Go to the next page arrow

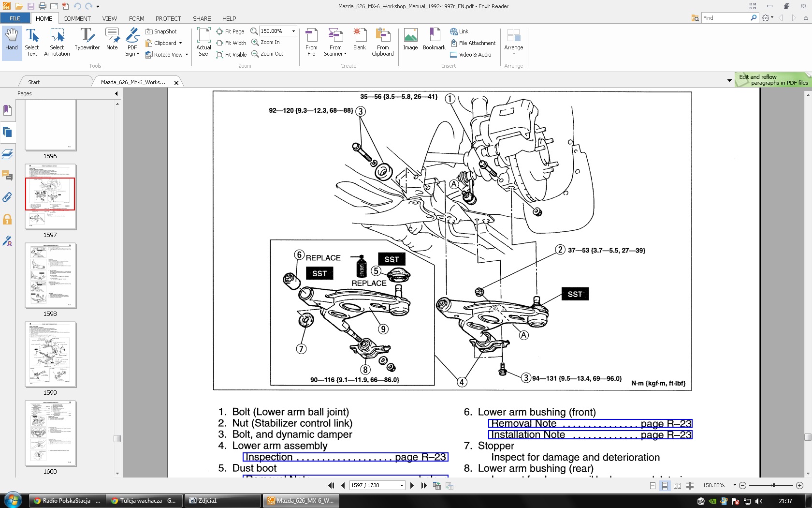pyautogui.click(x=412, y=485)
